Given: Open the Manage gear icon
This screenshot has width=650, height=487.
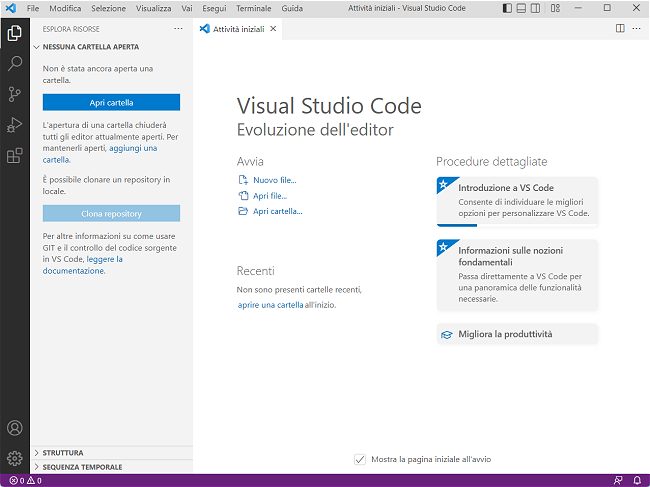Looking at the screenshot, I should coord(15,458).
